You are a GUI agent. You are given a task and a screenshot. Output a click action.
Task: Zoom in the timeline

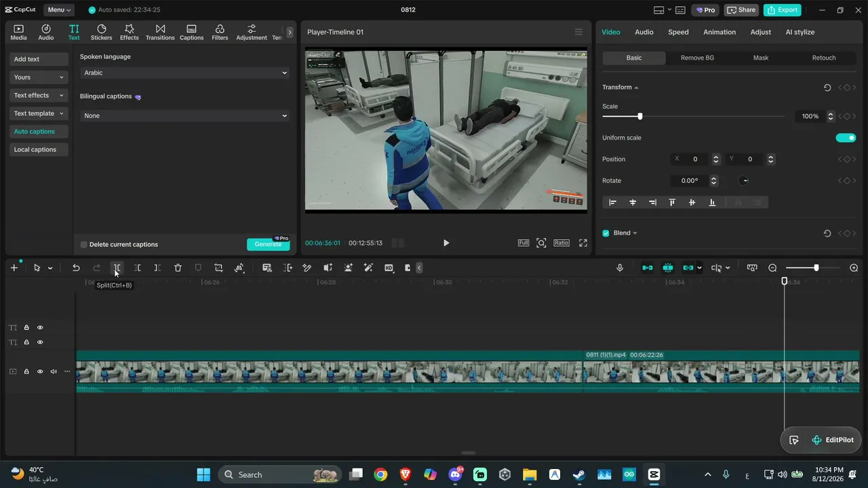click(x=854, y=268)
